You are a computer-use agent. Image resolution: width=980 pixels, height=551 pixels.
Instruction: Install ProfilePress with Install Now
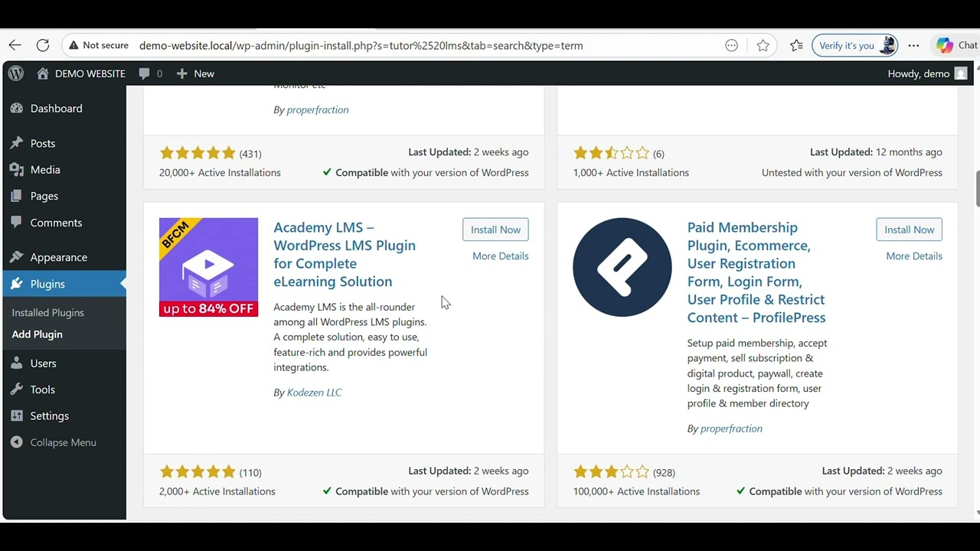pos(909,230)
